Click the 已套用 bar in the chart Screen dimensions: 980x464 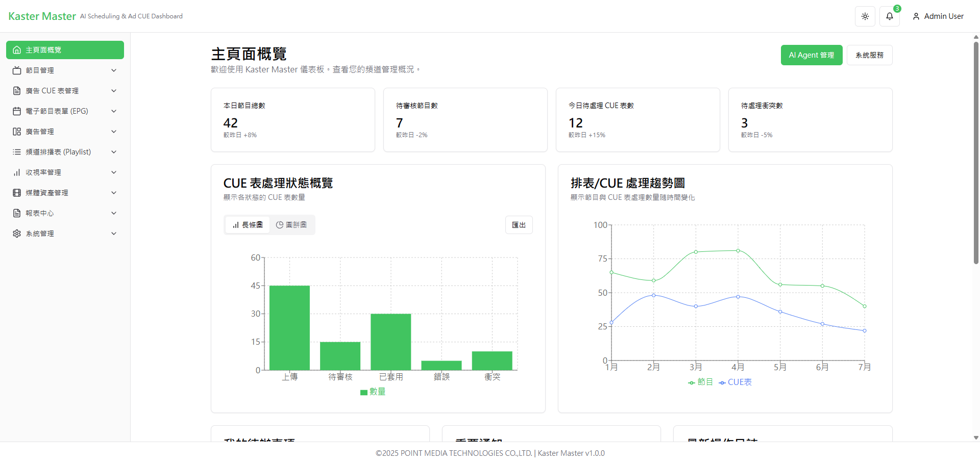pyautogui.click(x=391, y=342)
